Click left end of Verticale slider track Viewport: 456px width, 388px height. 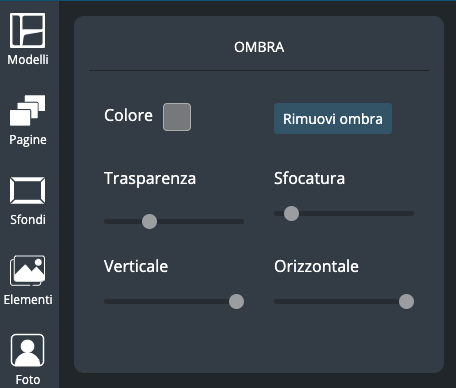(107, 301)
